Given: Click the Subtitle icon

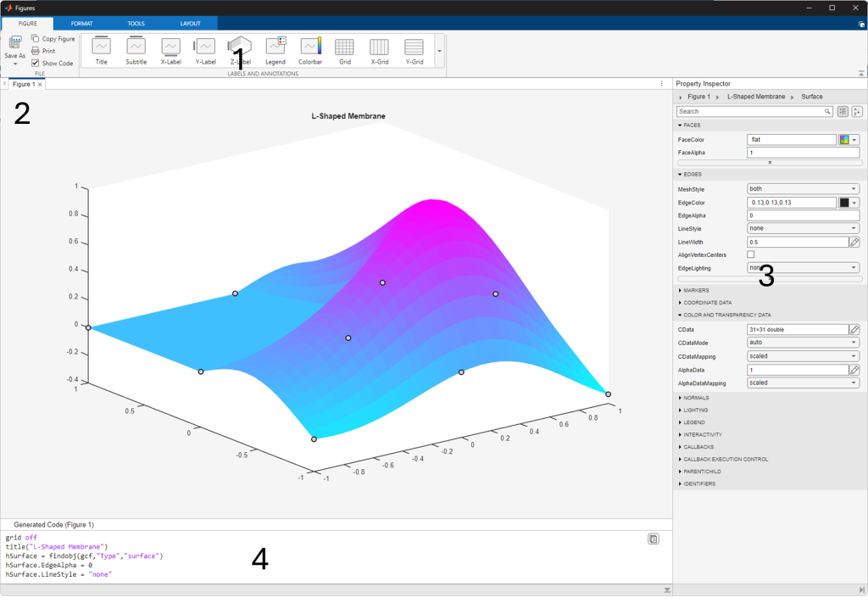Looking at the screenshot, I should (x=136, y=50).
